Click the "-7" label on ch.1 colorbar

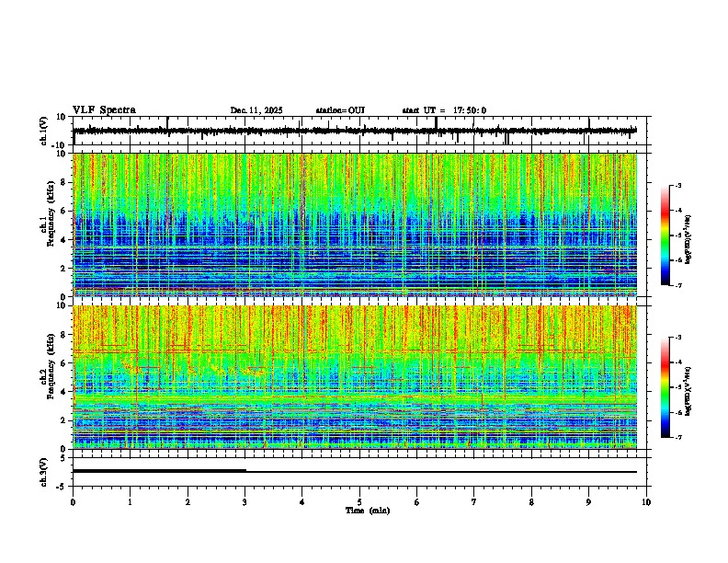point(677,285)
